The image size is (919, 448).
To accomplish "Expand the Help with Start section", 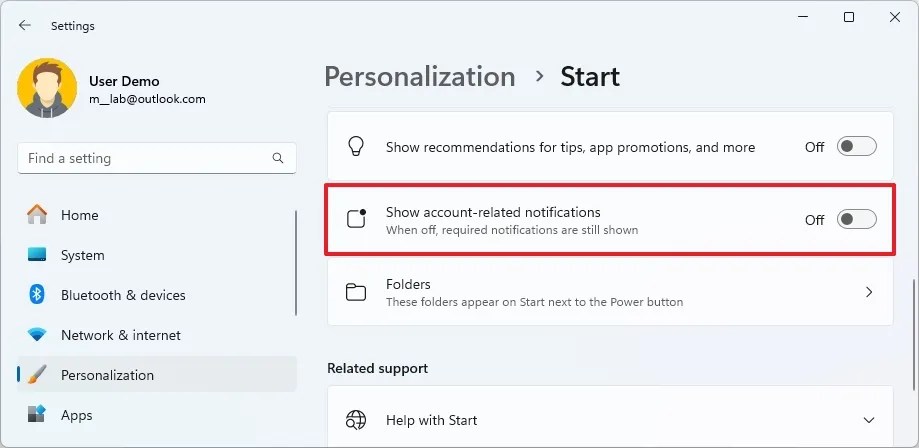I will pyautogui.click(x=869, y=420).
